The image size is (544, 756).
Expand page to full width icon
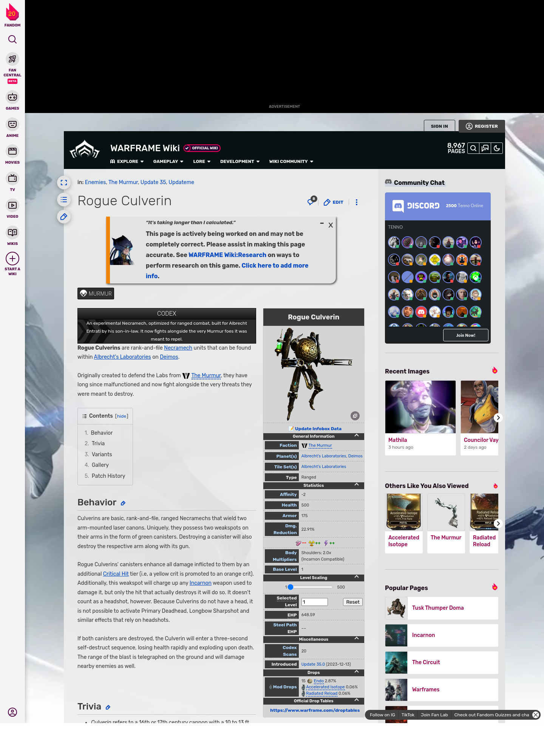pos(64,183)
